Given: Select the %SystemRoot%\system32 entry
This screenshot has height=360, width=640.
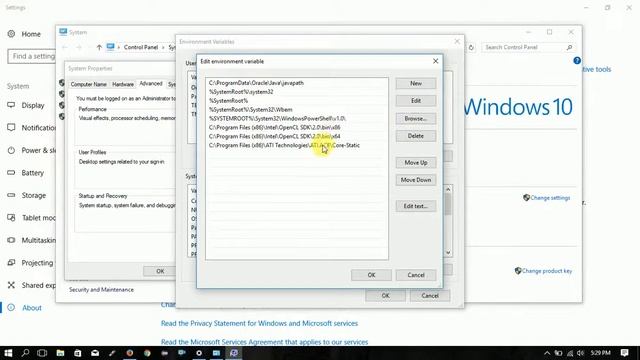Looking at the screenshot, I should tap(297, 92).
